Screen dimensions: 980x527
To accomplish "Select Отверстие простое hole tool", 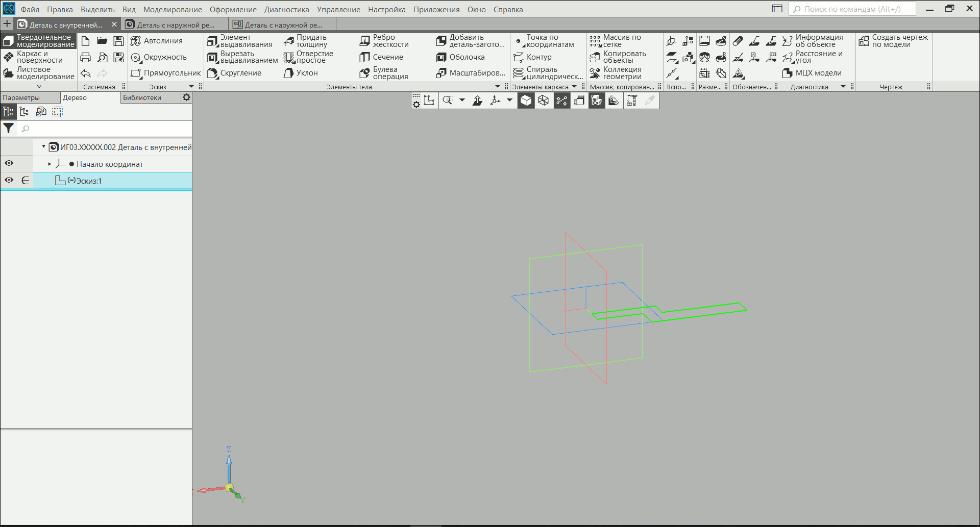I will coord(308,57).
